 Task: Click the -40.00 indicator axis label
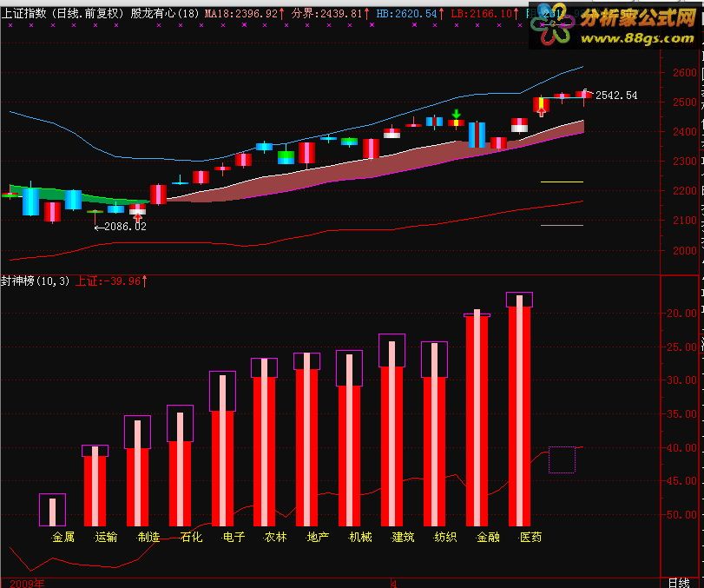point(681,448)
